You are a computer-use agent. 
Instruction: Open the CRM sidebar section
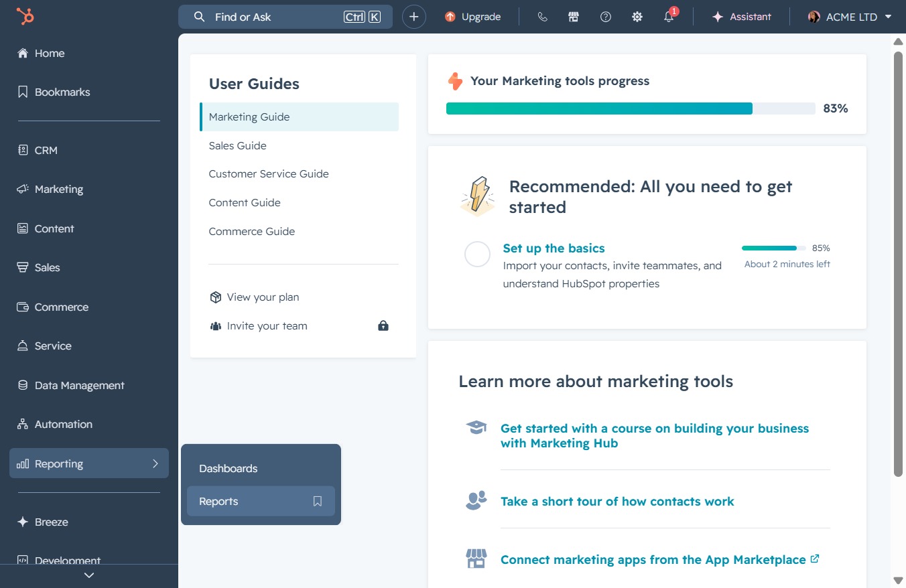[89, 150]
